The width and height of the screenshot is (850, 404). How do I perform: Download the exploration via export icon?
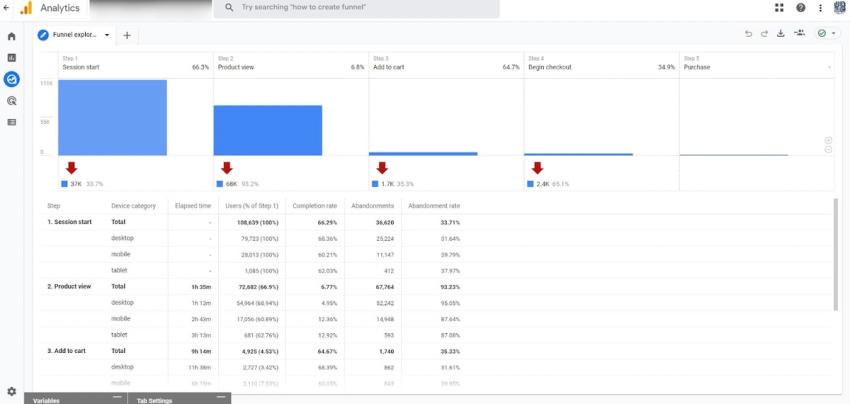(x=780, y=34)
